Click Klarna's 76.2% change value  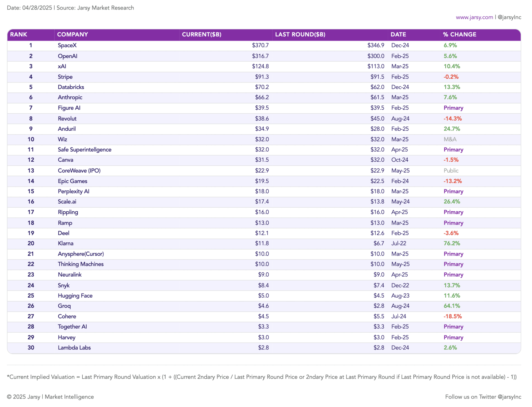tap(452, 244)
